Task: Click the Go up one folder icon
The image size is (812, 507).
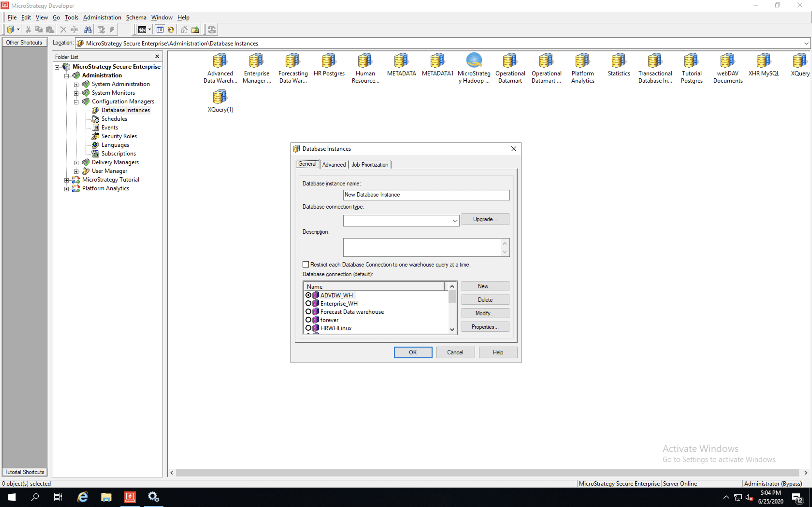Action: (195, 30)
